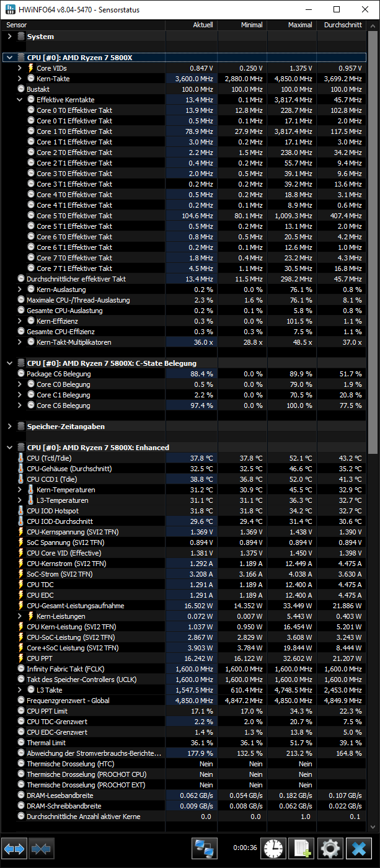Click the chip icon beside Speicher-Zeitangaben
Viewport: 380px width, 868px height.
pyautogui.click(x=21, y=427)
